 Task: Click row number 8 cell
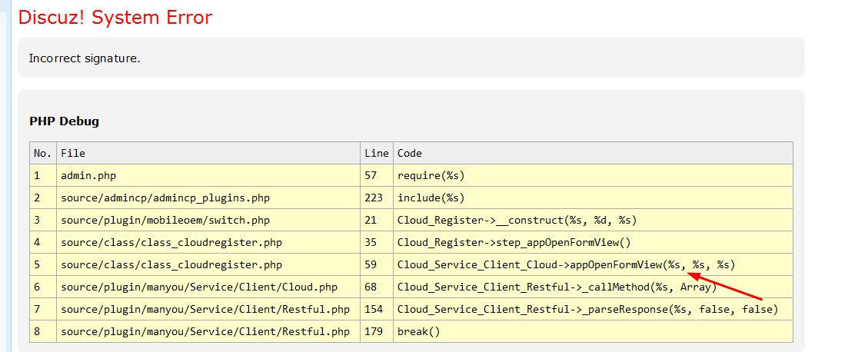pyautogui.click(x=43, y=331)
